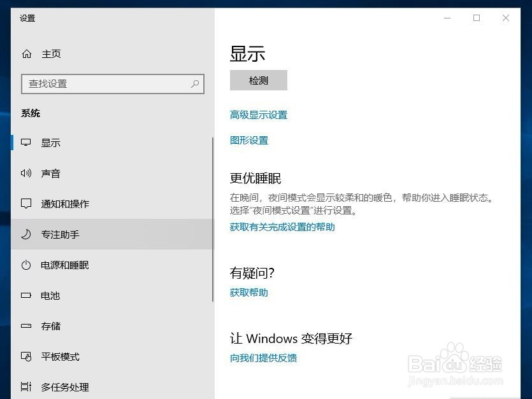This screenshot has height=399, width=532.
Task: Select the 声音 speaker icon
Action: [26, 173]
